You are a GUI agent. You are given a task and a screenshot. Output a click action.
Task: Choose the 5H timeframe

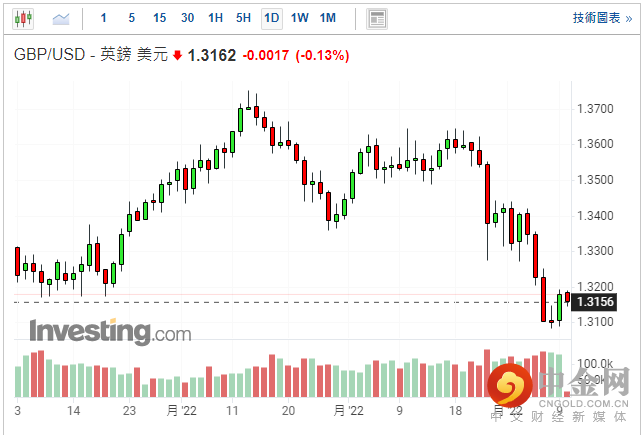243,18
